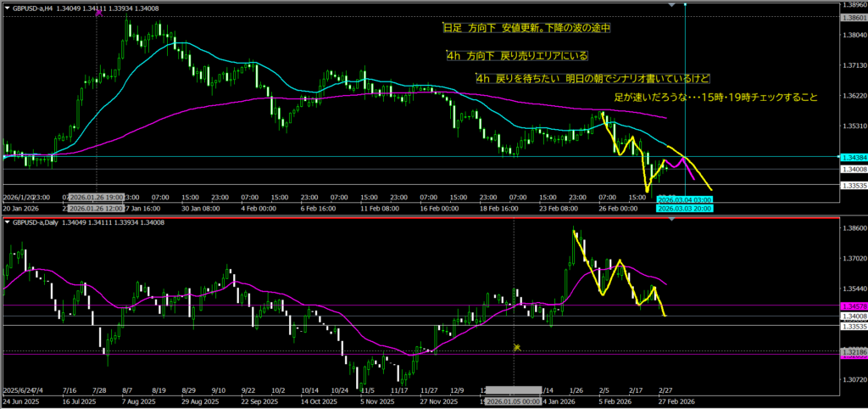The height and width of the screenshot is (409, 868).
Task: Click the magenta 1.32186 price label
Action: click(x=852, y=350)
